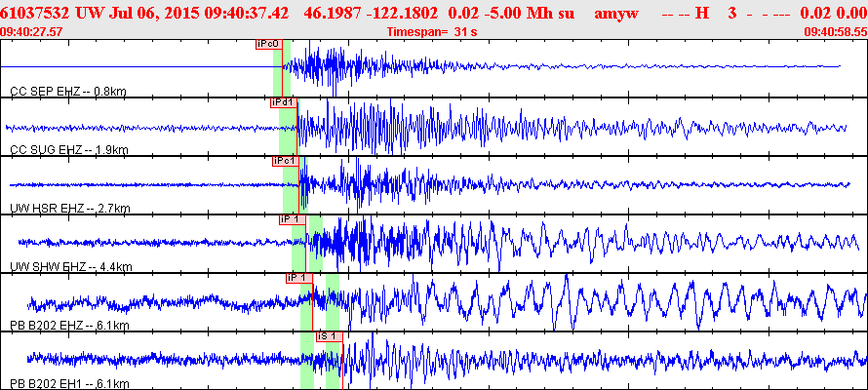Select the iPd1 pick marker on SUG
868x390 pixels.
tap(283, 102)
